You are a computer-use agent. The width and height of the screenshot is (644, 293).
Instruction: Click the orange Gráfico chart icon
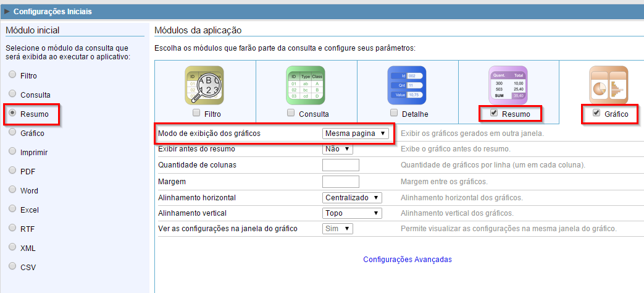[x=608, y=85]
